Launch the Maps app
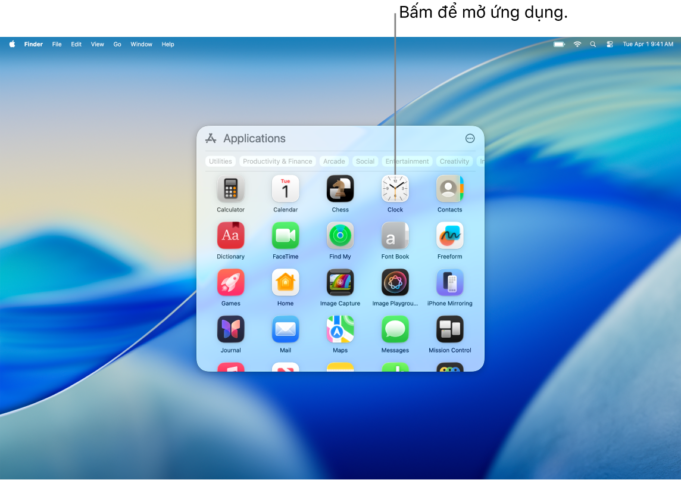Image resolution: width=681 pixels, height=480 pixels. 340,329
